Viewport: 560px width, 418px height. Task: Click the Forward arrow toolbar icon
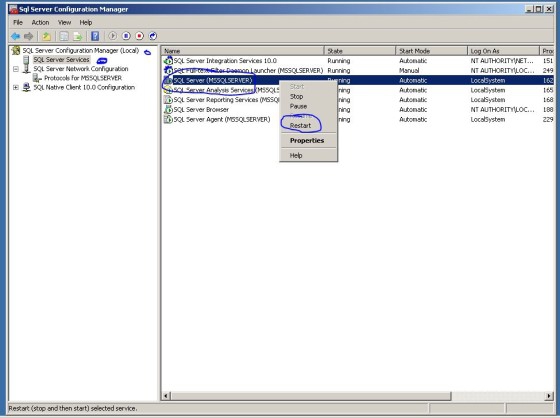[x=29, y=36]
